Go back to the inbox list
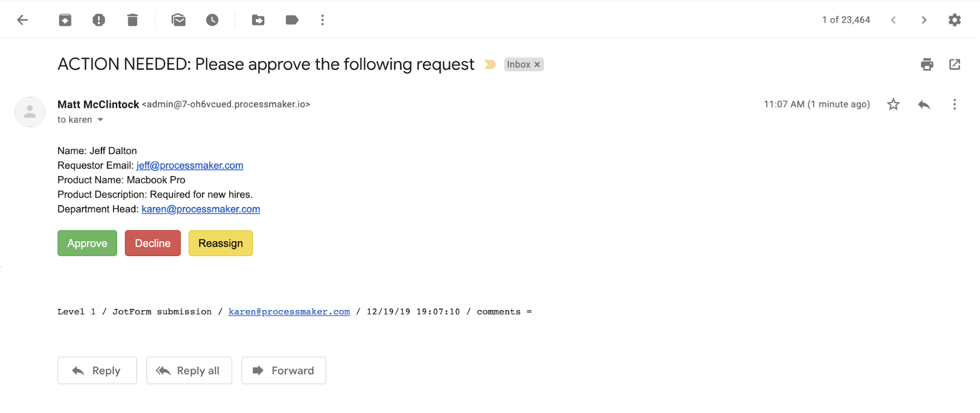The width and height of the screenshot is (980, 413). (x=23, y=20)
